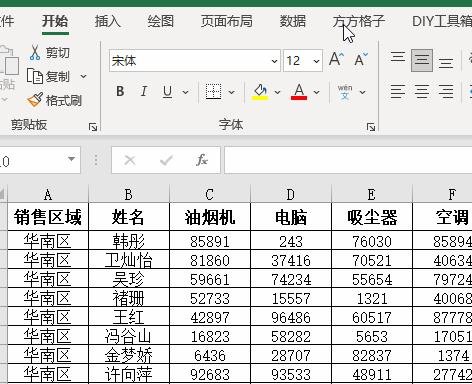Click inside the formula bar input

pos(348,160)
